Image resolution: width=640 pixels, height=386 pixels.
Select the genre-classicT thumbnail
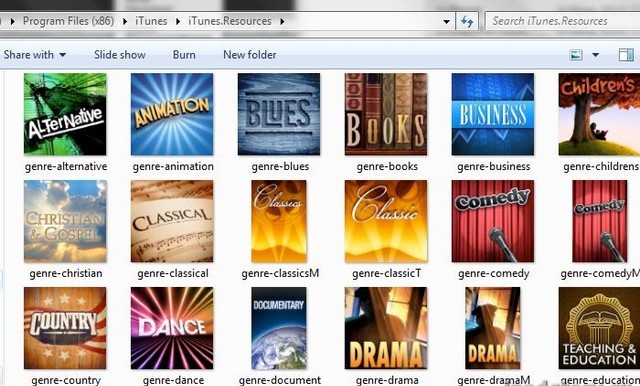(386, 221)
